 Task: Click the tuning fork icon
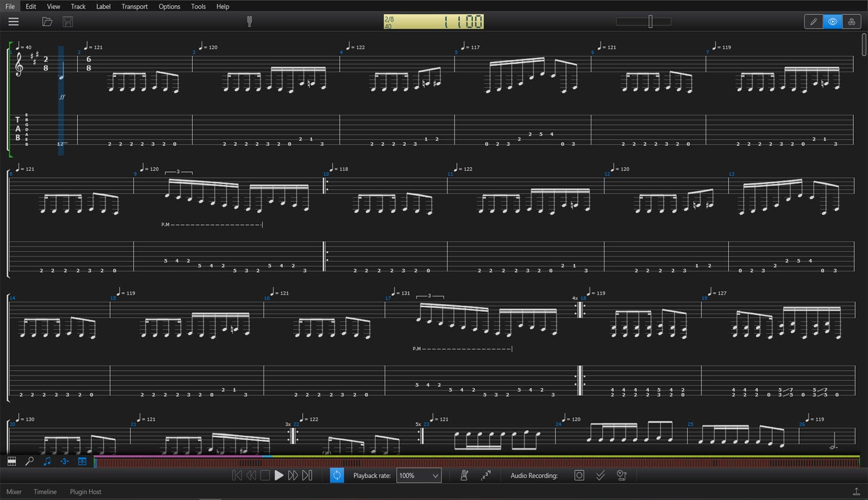(x=249, y=22)
